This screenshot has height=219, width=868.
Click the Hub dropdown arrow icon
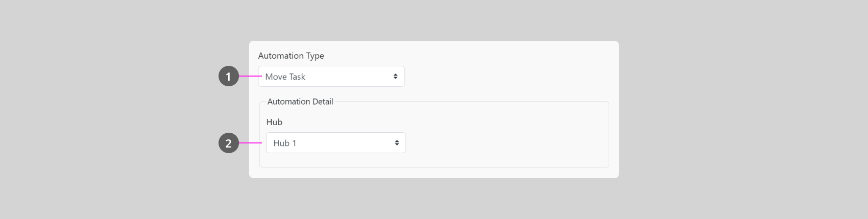[397, 143]
